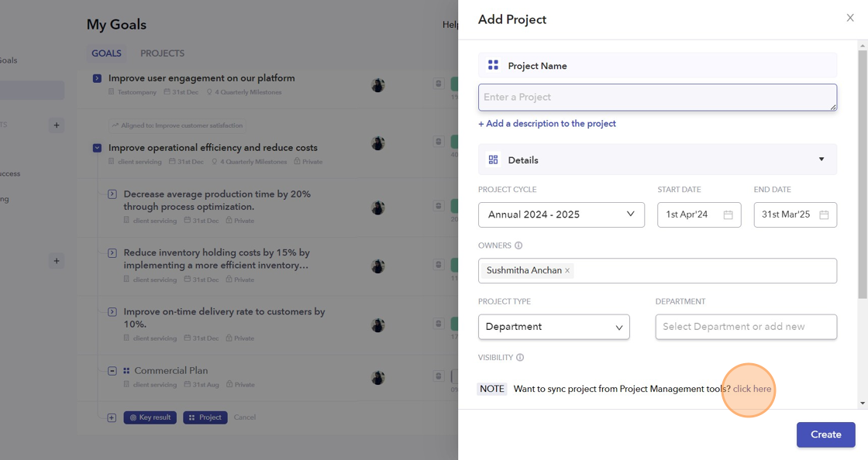Close the Add Project panel
Screen dimensions: 868x460
tap(850, 18)
